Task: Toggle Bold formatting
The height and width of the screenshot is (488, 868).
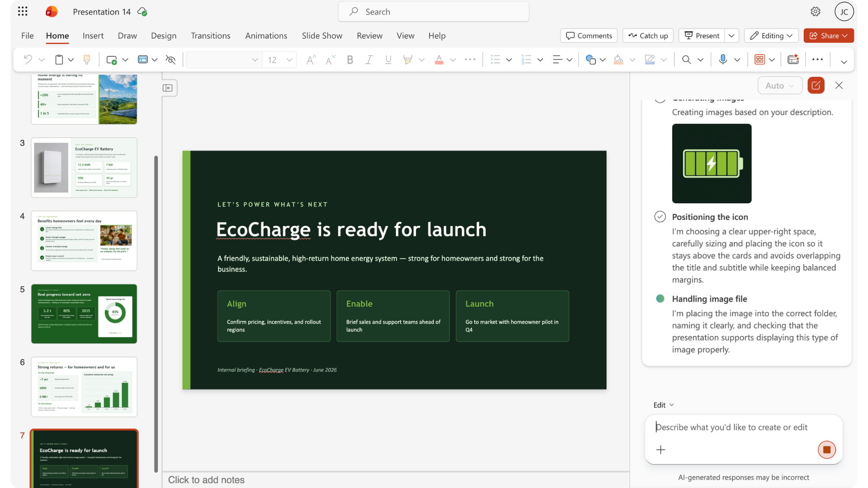Action: 349,60
